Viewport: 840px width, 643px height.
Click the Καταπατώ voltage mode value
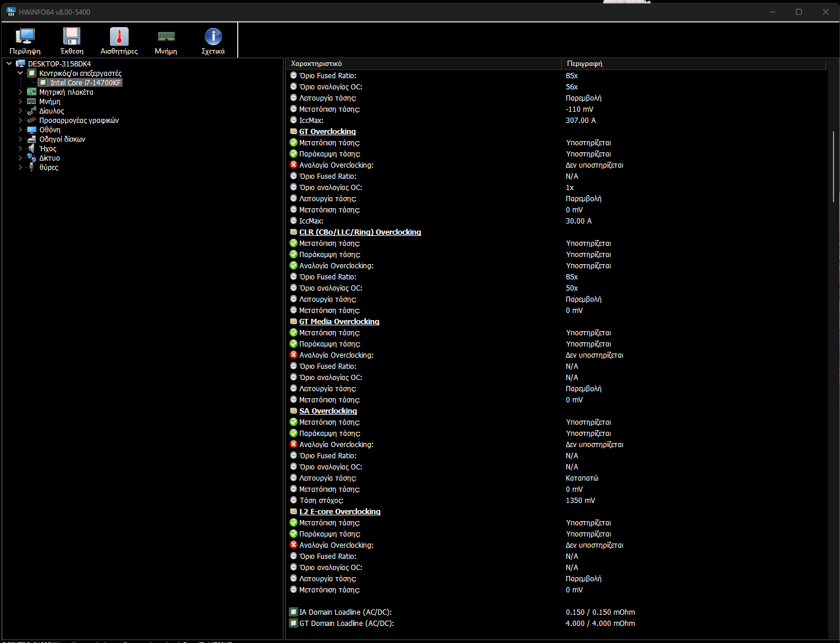point(582,478)
